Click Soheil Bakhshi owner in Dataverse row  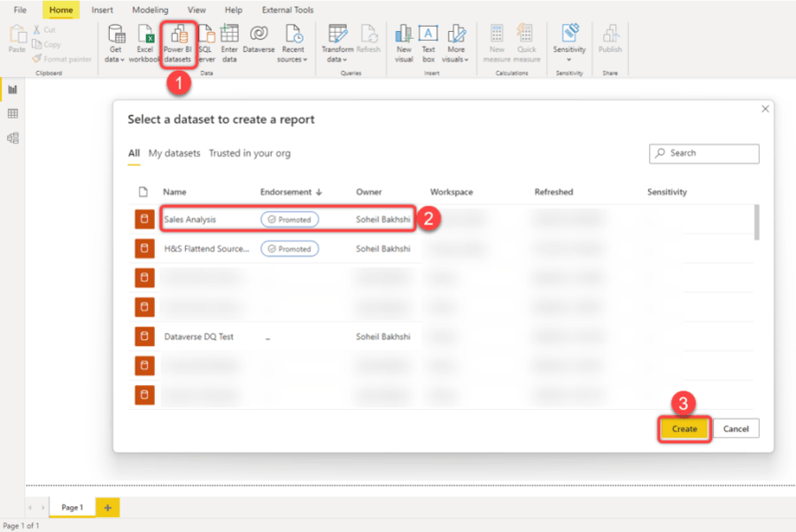click(x=383, y=336)
